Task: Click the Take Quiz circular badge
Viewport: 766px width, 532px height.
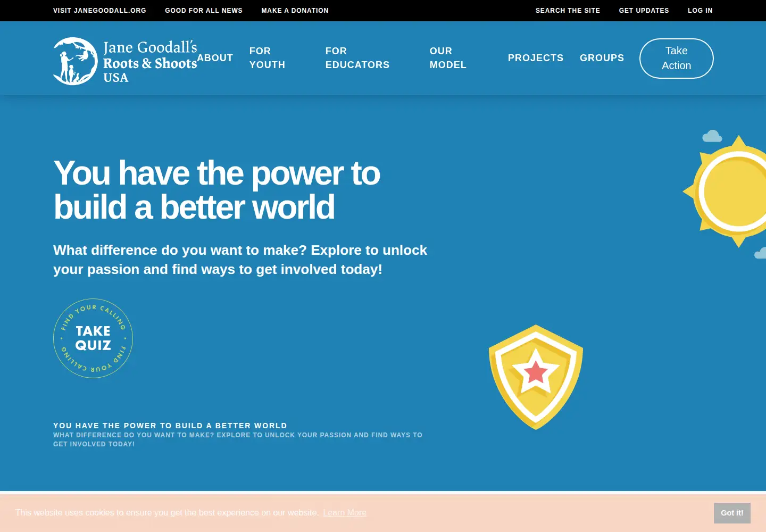Action: coord(93,338)
